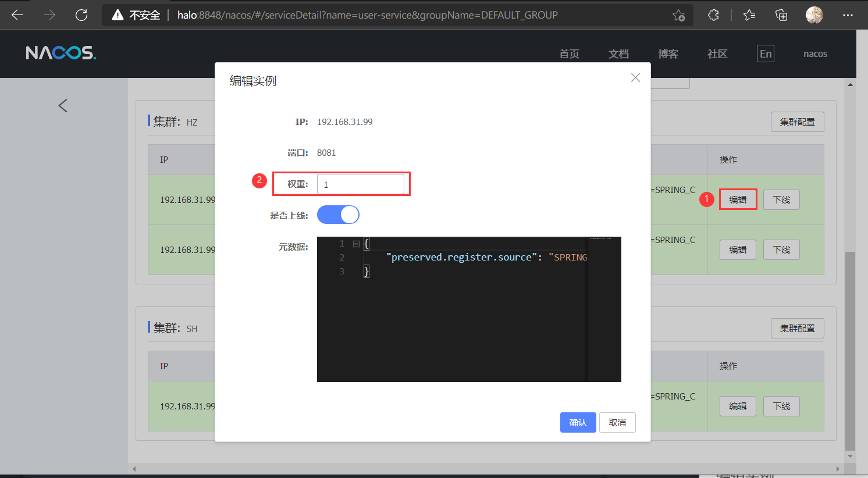Click the not-secure warning icon

[118, 15]
